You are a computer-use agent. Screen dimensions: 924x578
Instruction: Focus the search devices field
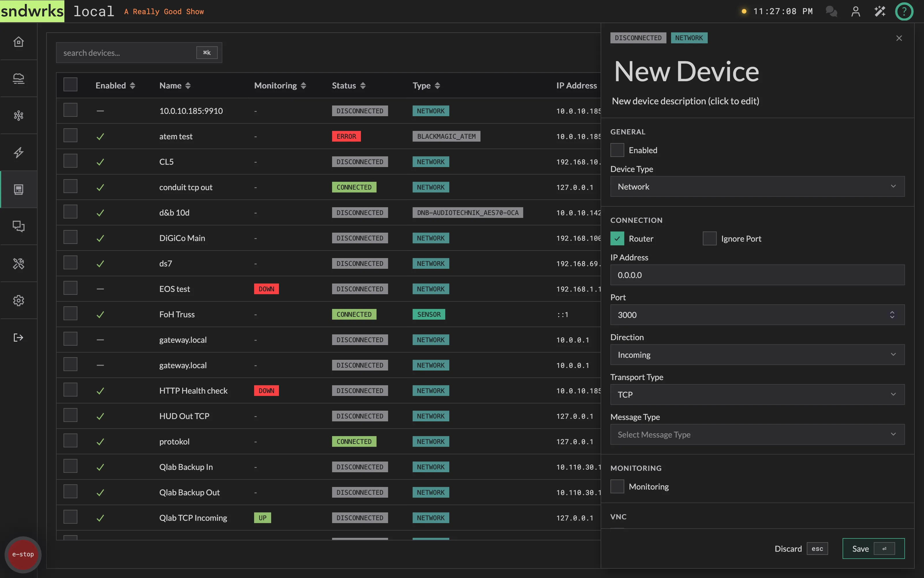pyautogui.click(x=139, y=53)
